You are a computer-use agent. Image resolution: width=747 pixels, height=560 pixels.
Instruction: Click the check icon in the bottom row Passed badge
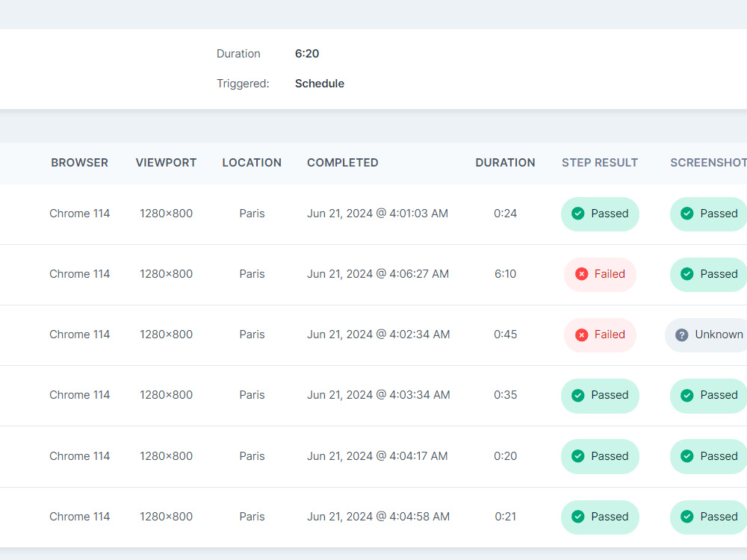click(577, 517)
